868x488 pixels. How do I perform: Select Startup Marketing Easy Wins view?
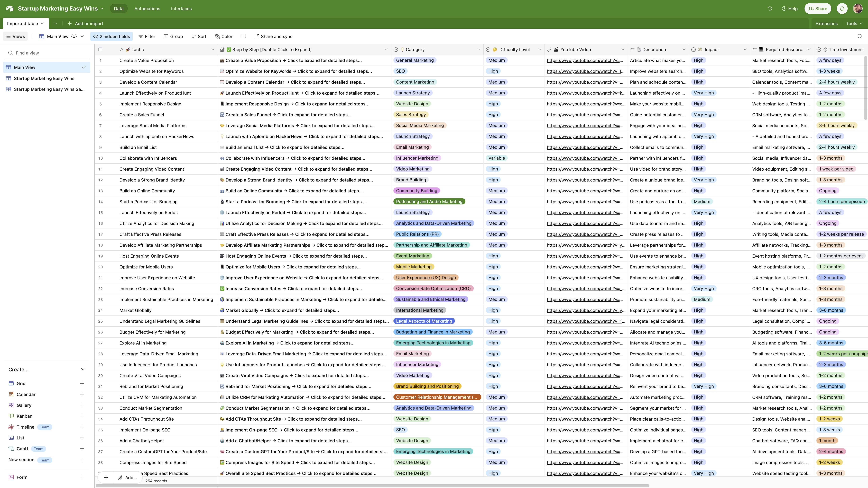47,78
